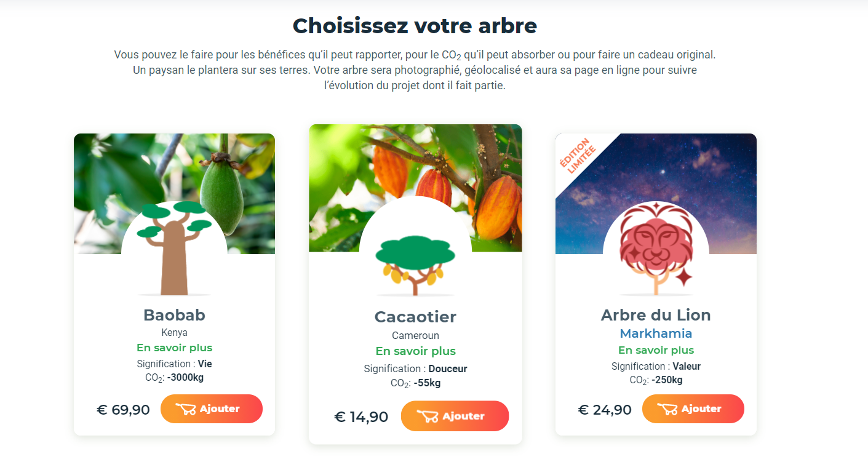The height and width of the screenshot is (462, 868).
Task: Click the Arbre du Lion title
Action: point(656,315)
